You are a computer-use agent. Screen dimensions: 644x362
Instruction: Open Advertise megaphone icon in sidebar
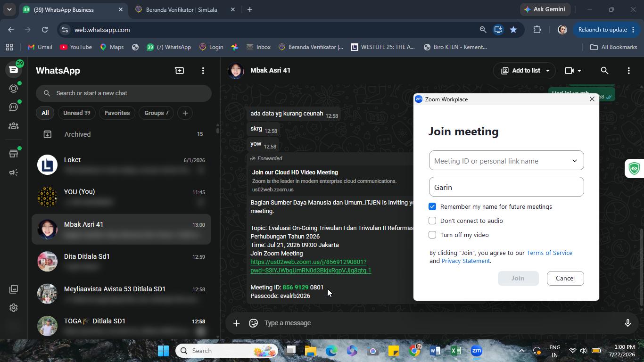(14, 173)
